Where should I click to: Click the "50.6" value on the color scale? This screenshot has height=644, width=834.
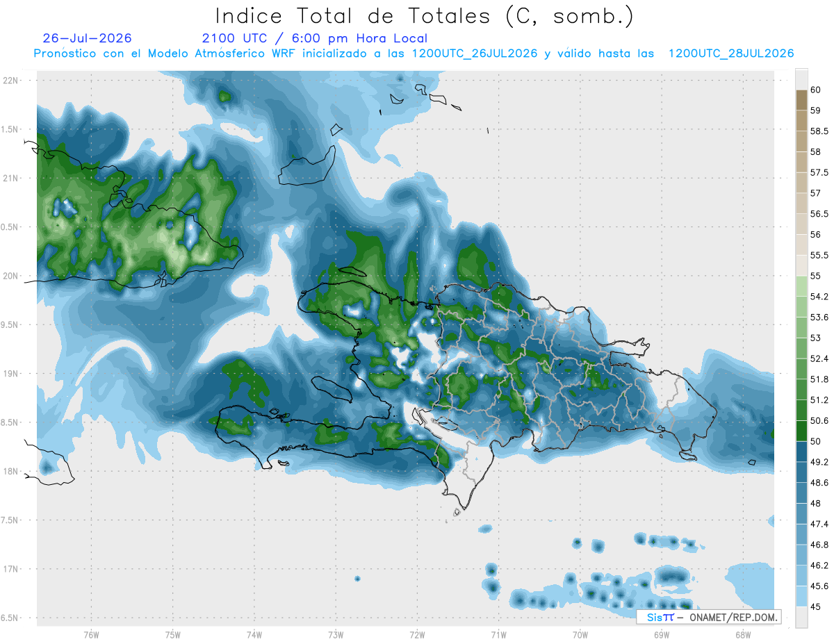tap(819, 421)
